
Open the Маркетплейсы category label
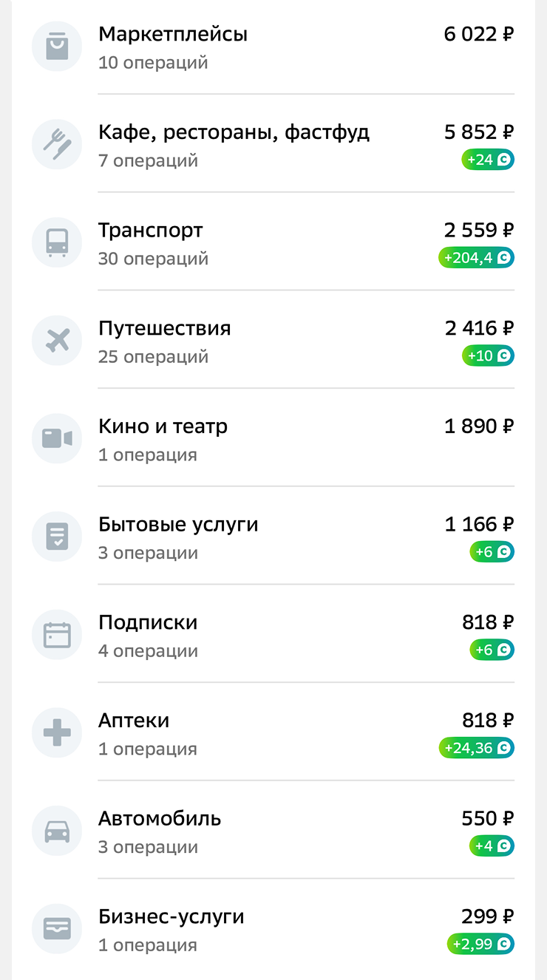coord(173,34)
